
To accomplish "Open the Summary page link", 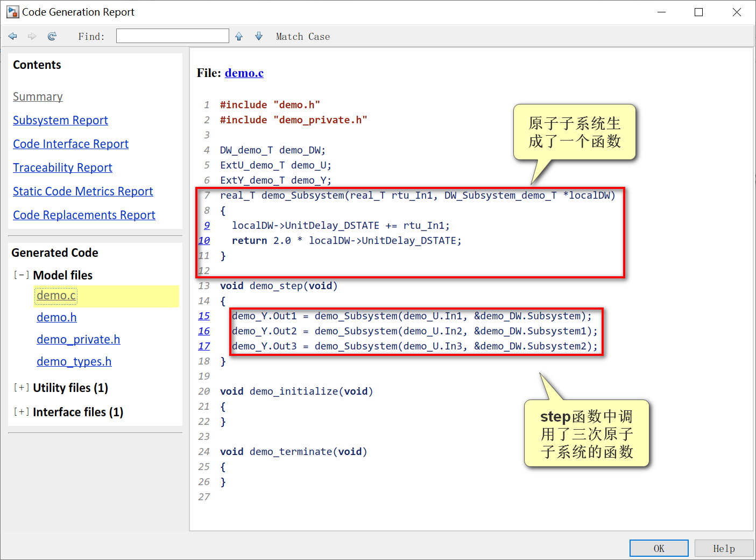I will pyautogui.click(x=38, y=97).
